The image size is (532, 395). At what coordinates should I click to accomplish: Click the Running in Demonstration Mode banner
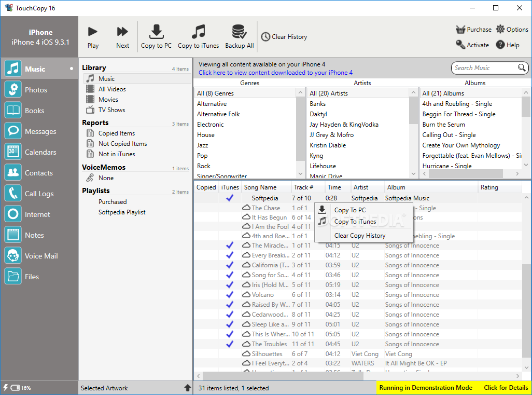coord(426,388)
